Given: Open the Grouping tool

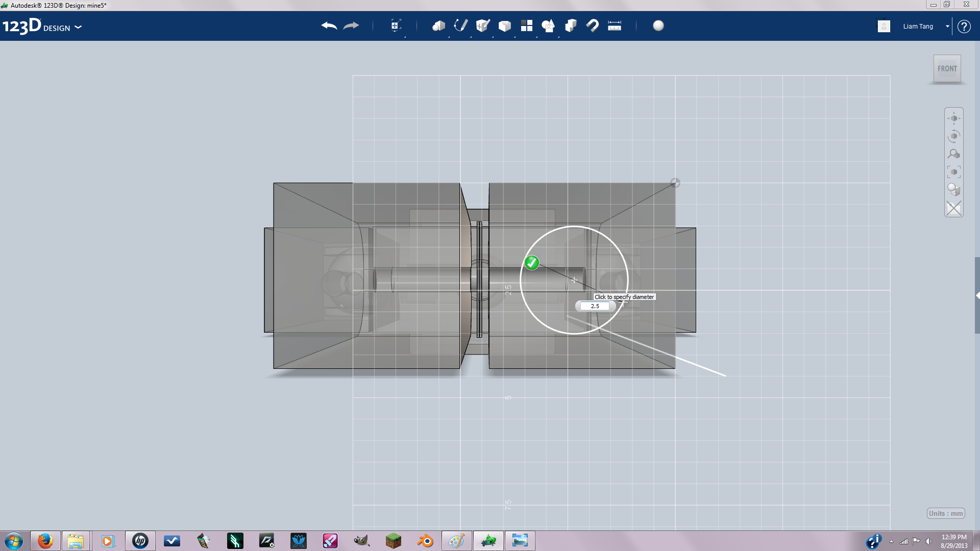Looking at the screenshot, I should coord(548,26).
